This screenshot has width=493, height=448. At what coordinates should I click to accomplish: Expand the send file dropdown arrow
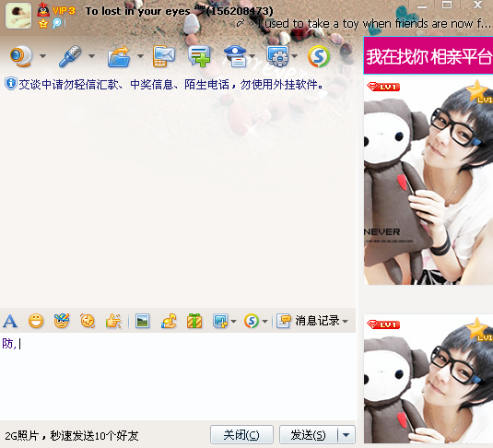(x=140, y=56)
